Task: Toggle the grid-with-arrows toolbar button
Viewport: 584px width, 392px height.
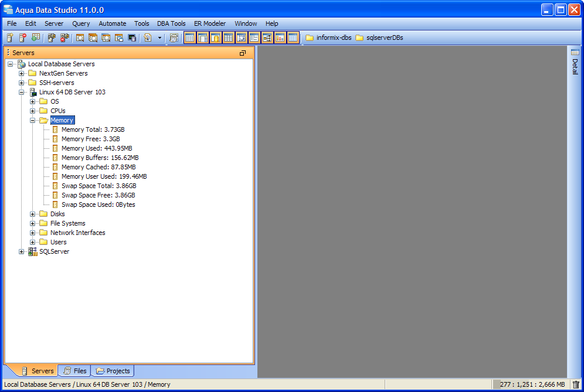Action: (242, 38)
